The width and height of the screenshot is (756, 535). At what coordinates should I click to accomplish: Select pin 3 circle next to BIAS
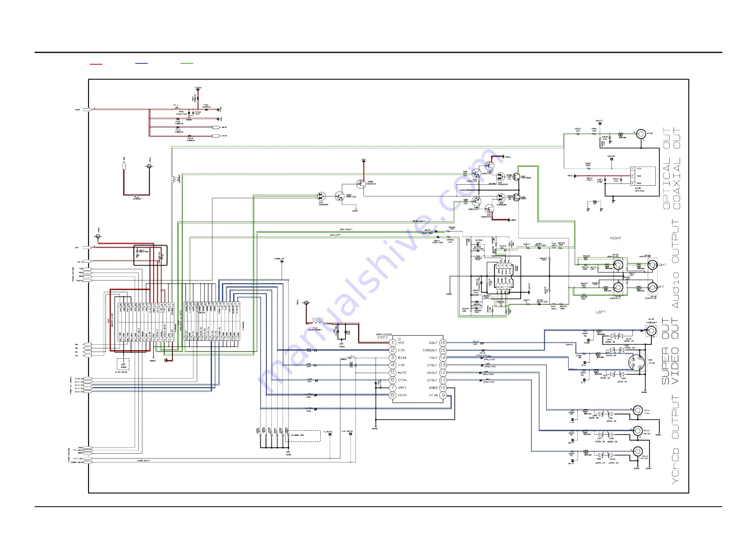tap(393, 358)
